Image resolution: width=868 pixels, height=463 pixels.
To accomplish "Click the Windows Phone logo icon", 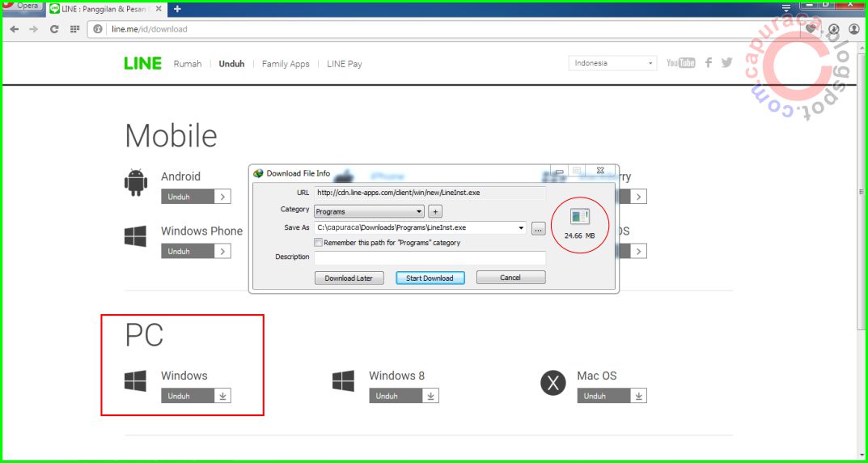I will point(136,236).
